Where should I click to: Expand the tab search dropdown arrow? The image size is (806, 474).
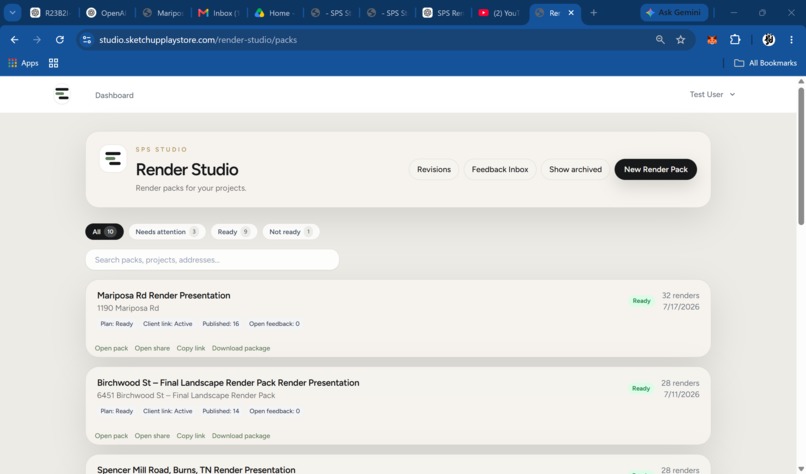click(12, 13)
